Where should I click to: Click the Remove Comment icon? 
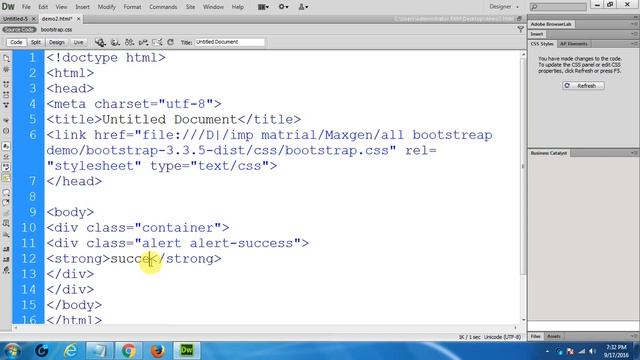(6, 203)
